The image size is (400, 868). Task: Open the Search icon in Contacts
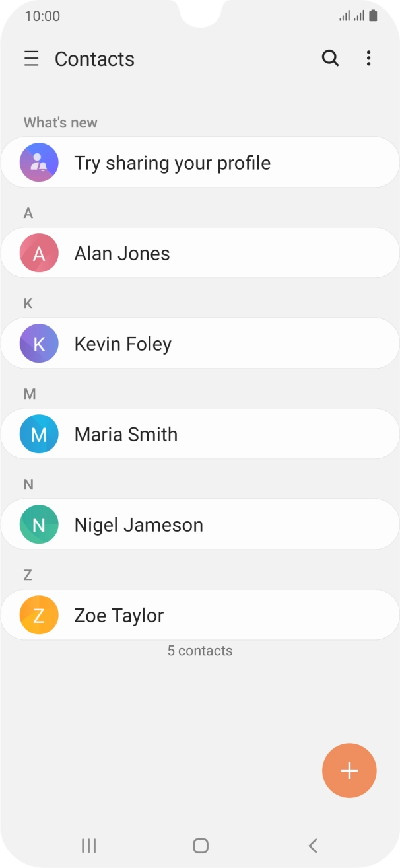[x=330, y=58]
